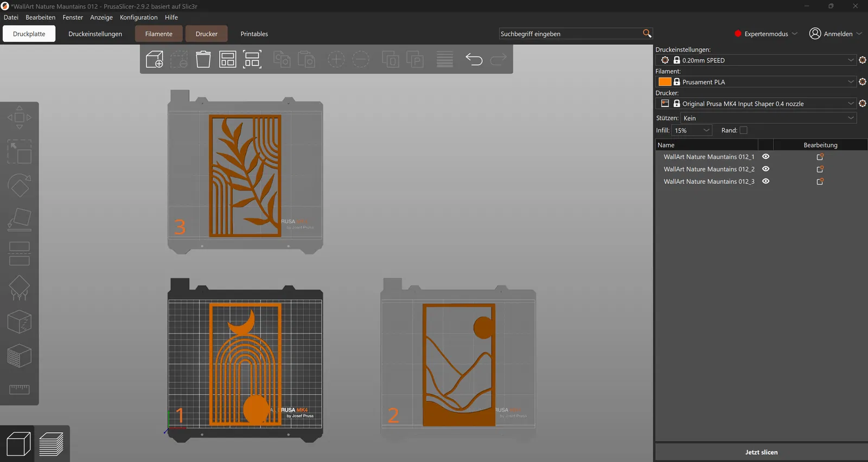Toggle visibility of WallArt Nature Mauntains 012_2
This screenshot has height=462, width=868.
coord(765,169)
